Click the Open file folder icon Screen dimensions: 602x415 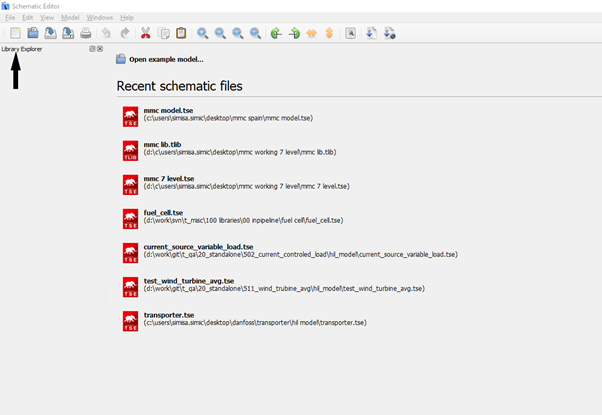32,33
